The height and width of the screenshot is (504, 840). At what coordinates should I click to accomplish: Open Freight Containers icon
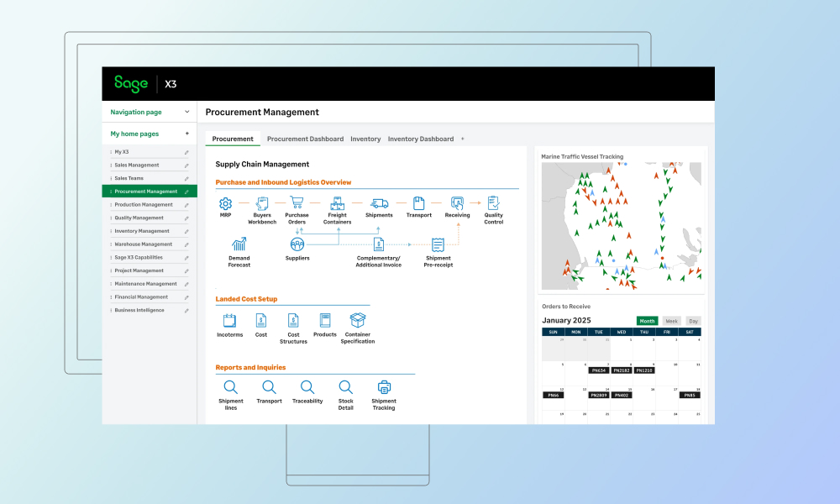point(338,203)
